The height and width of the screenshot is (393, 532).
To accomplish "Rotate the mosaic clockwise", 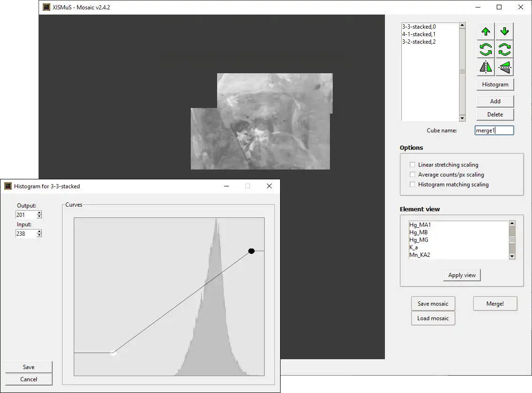I will 504,49.
